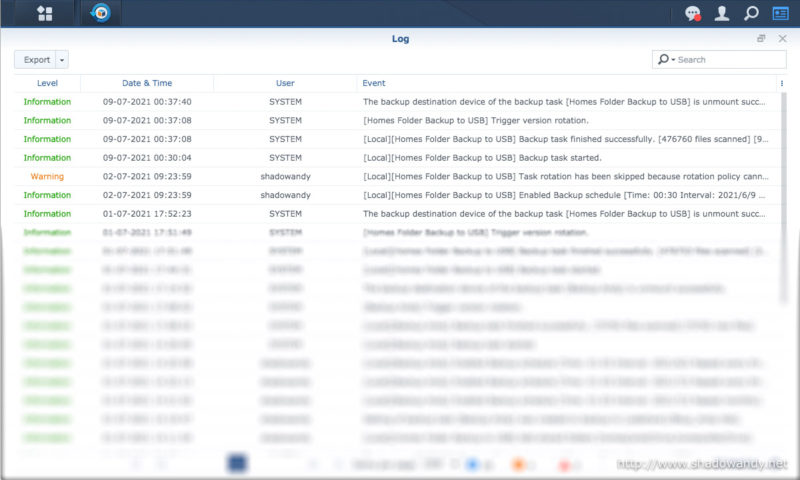Open Hyper Backup from the taskbar
The width and height of the screenshot is (800, 480).
(x=101, y=13)
